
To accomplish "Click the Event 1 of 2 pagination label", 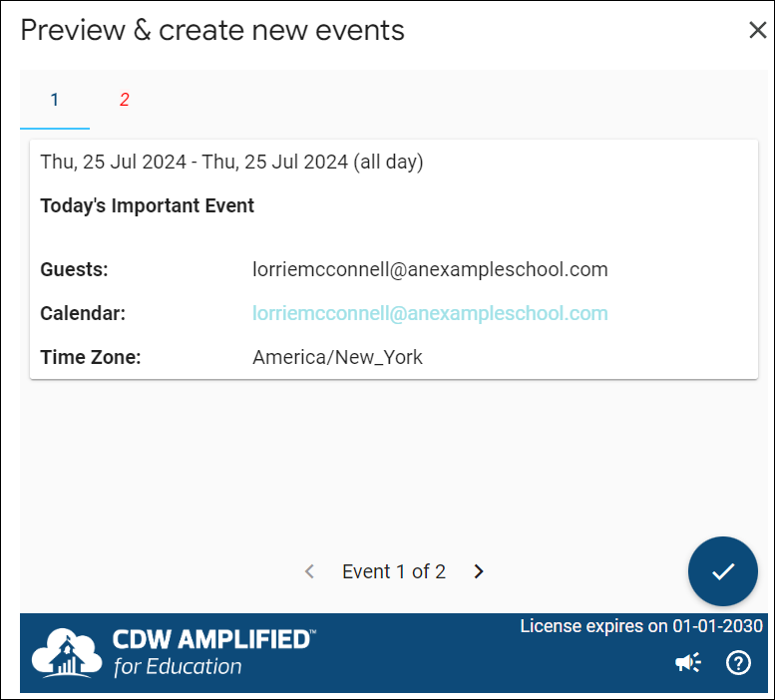I will click(394, 571).
